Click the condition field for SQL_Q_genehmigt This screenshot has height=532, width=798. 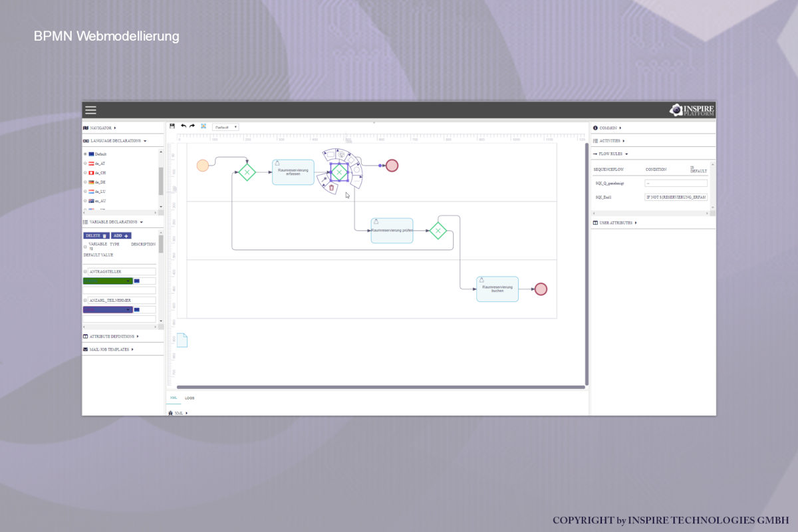tap(676, 183)
